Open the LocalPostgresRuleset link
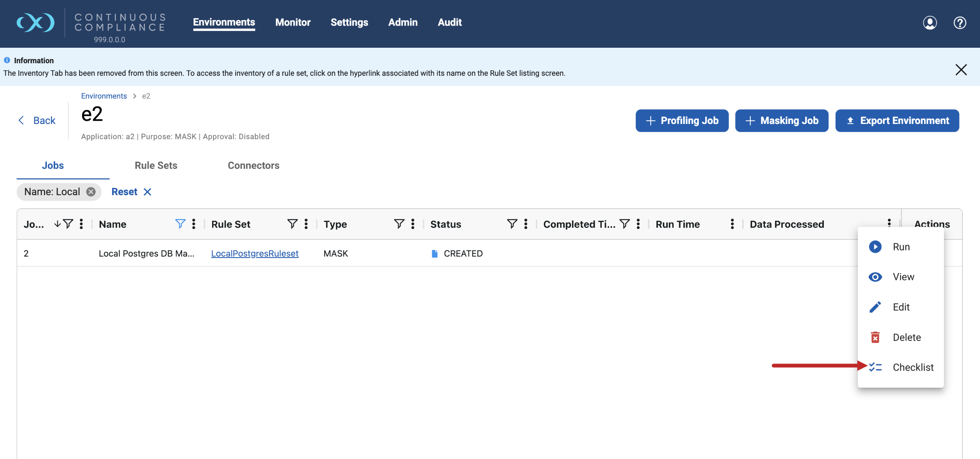This screenshot has width=980, height=459. pos(254,253)
